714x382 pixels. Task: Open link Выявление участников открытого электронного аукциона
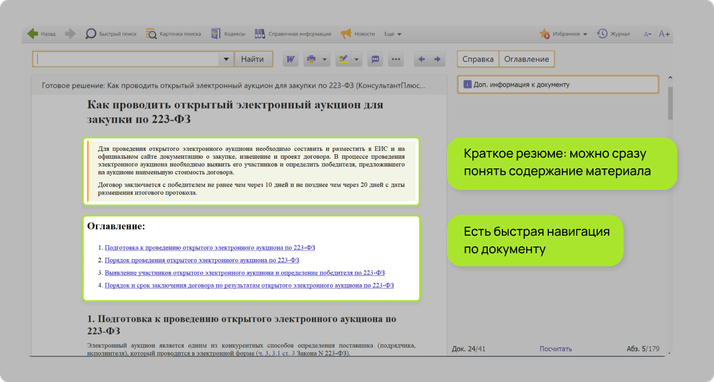point(245,273)
